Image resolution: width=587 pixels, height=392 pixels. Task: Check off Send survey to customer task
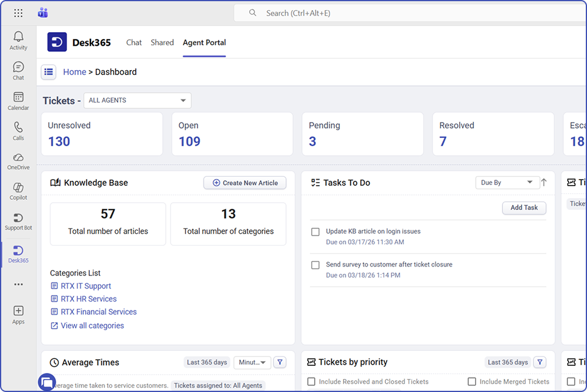[x=315, y=265]
